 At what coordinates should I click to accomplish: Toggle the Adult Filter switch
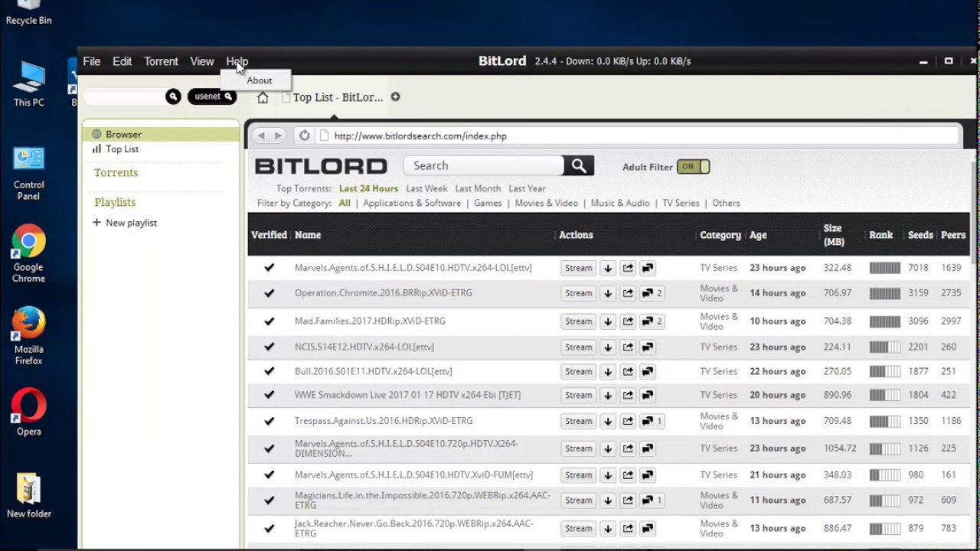tap(694, 166)
